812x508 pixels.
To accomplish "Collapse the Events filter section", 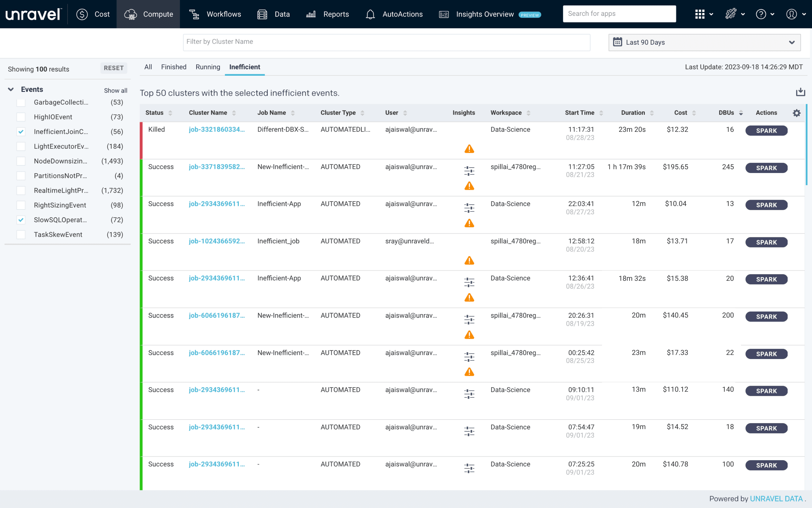I will pyautogui.click(x=11, y=89).
